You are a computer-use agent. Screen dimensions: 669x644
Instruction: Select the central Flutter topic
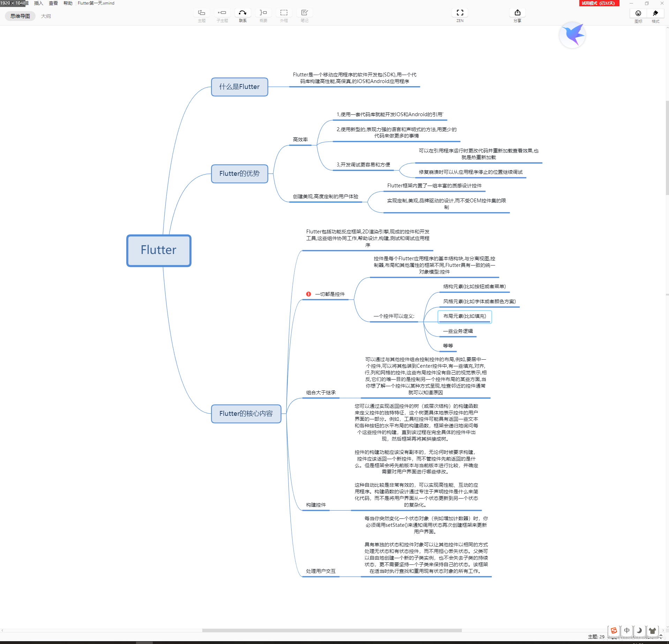click(159, 250)
